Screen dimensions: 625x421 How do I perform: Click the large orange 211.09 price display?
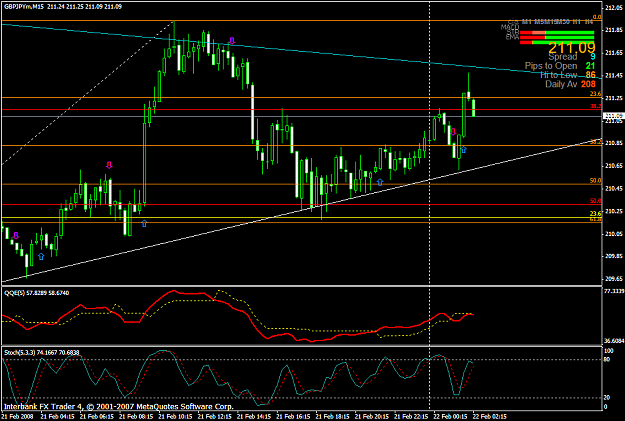point(572,48)
